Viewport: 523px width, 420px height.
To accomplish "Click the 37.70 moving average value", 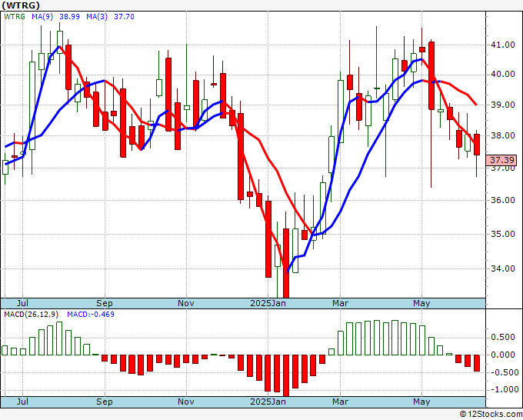I will pos(124,17).
